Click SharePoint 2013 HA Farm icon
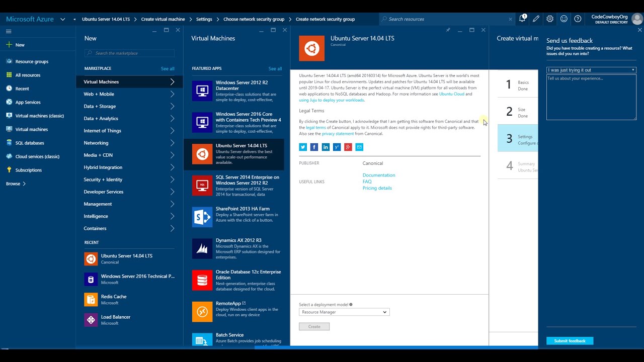The width and height of the screenshot is (644, 362). (x=202, y=217)
